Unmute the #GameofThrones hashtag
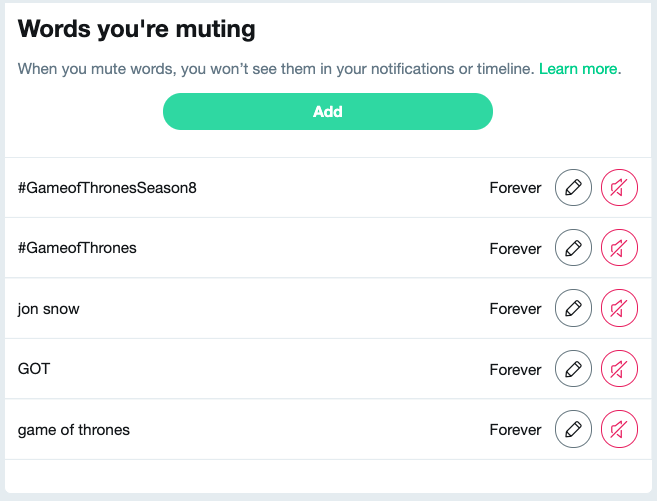This screenshot has width=657, height=501. (x=619, y=248)
